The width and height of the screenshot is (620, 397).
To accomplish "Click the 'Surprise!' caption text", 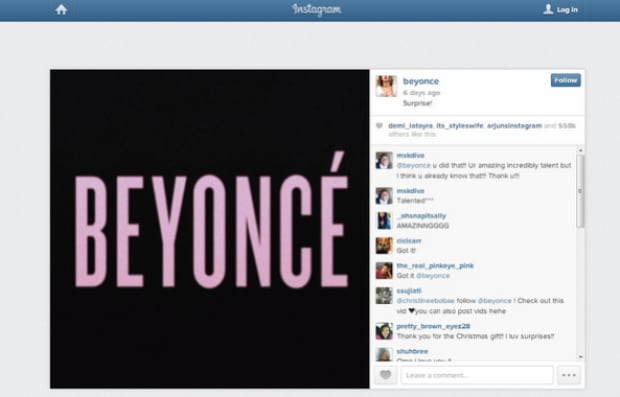I will click(x=417, y=103).
